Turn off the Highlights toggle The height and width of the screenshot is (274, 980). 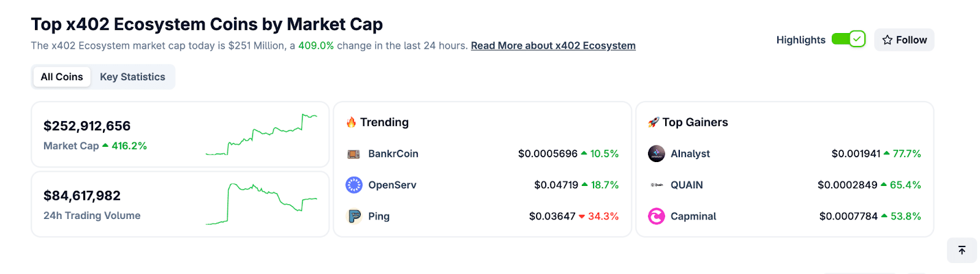pyautogui.click(x=848, y=40)
